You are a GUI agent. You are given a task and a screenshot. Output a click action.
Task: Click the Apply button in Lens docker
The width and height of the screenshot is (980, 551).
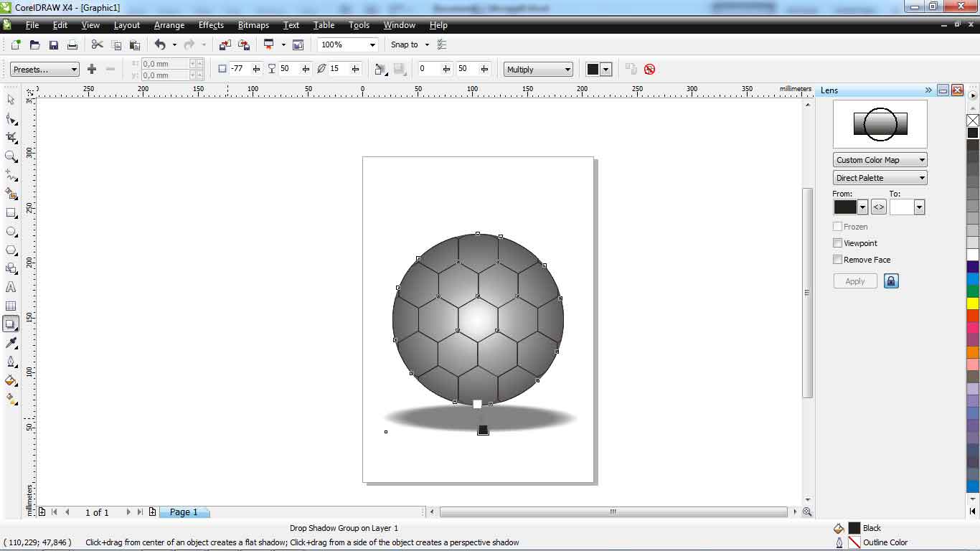pyautogui.click(x=855, y=281)
